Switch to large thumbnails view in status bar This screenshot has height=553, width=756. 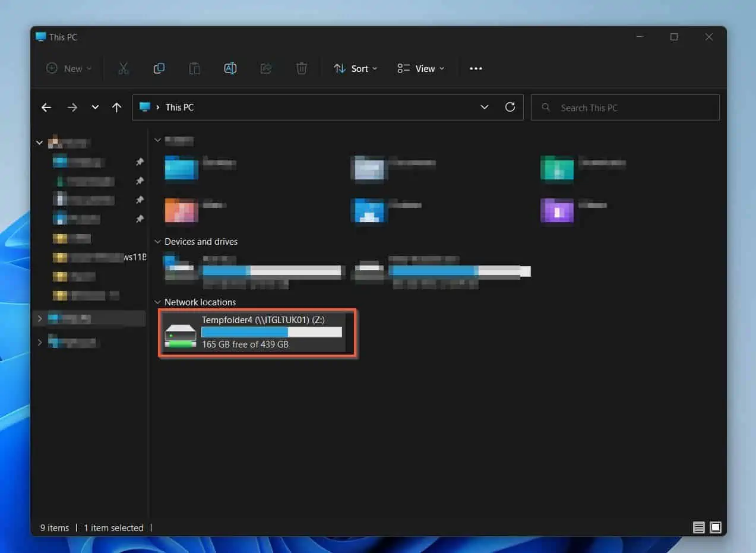click(x=715, y=527)
